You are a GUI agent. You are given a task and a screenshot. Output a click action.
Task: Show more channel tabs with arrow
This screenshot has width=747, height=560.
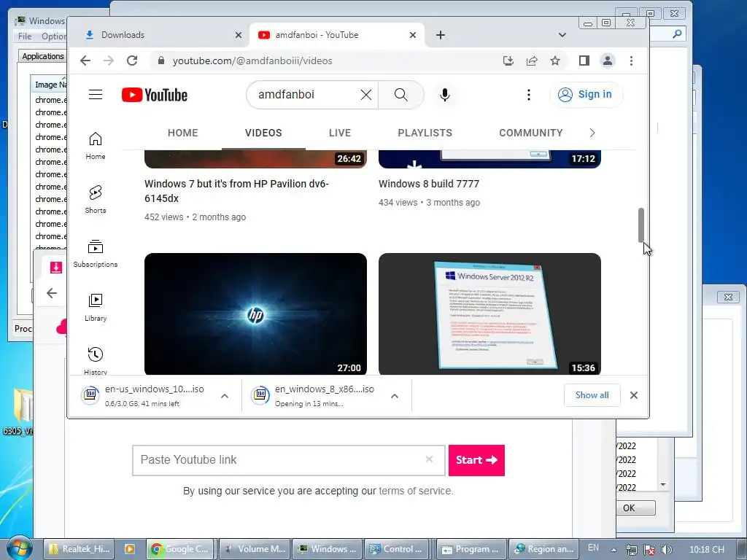click(592, 133)
